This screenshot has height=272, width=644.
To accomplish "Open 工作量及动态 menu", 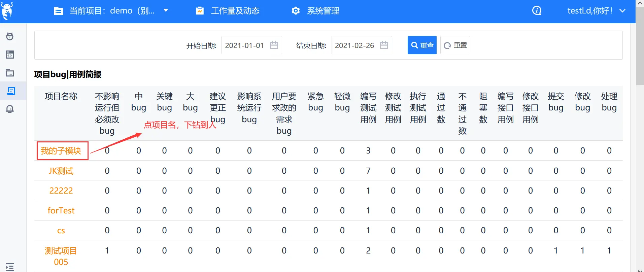I will pyautogui.click(x=235, y=11).
